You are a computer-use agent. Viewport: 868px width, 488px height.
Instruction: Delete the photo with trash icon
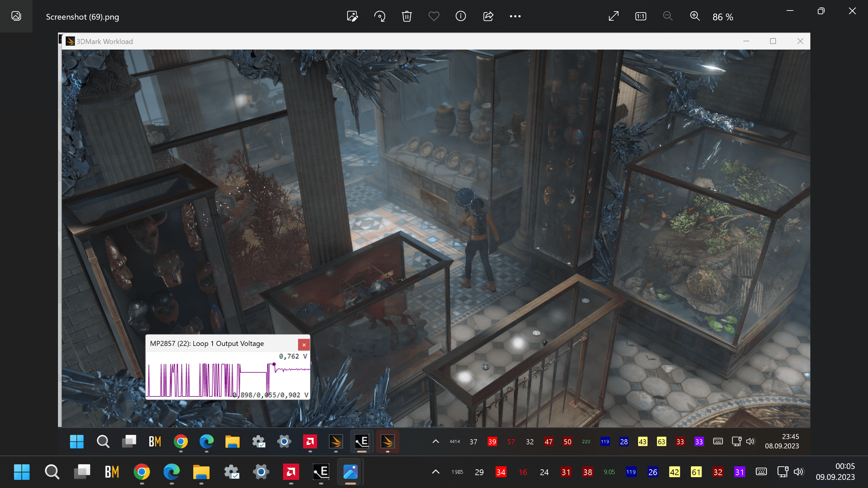point(407,16)
